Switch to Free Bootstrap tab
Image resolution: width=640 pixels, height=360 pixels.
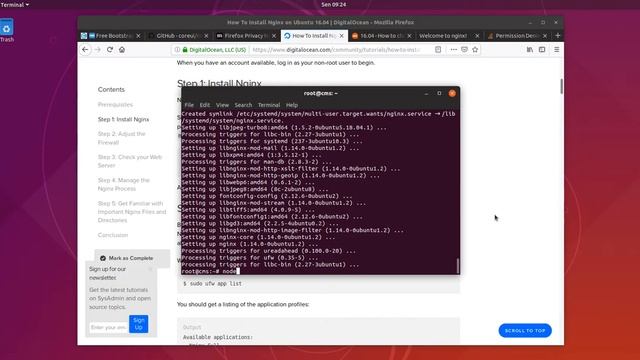tap(111, 36)
